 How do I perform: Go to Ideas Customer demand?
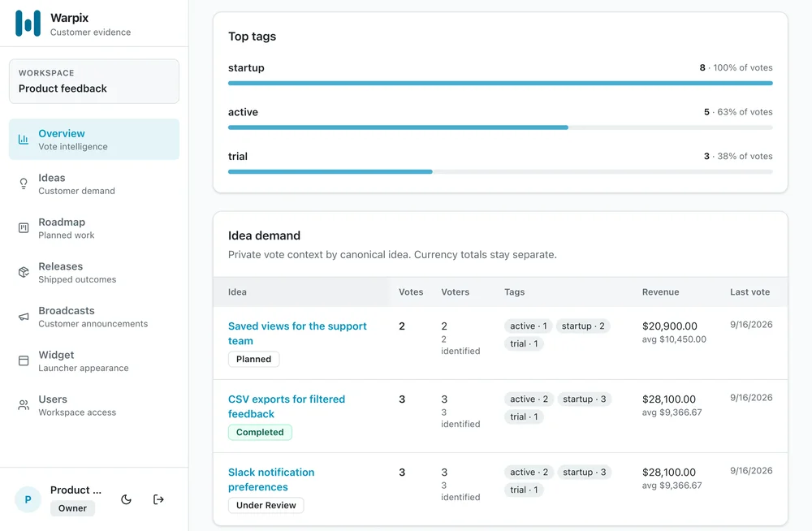tap(94, 184)
